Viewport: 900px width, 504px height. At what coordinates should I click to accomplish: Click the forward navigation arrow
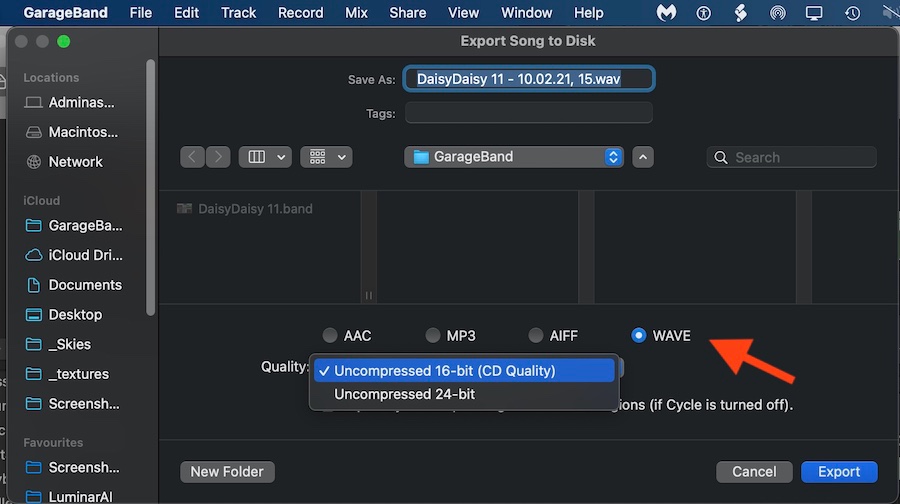pos(217,157)
